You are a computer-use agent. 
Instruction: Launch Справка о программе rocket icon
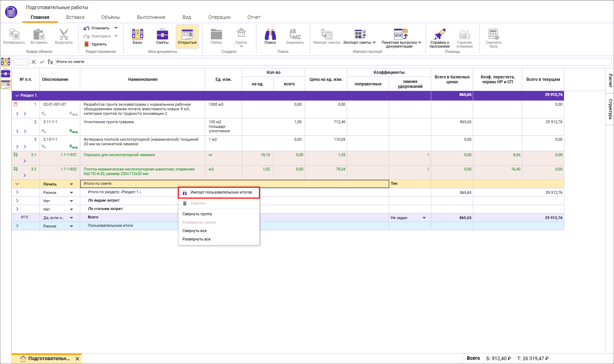(x=440, y=36)
